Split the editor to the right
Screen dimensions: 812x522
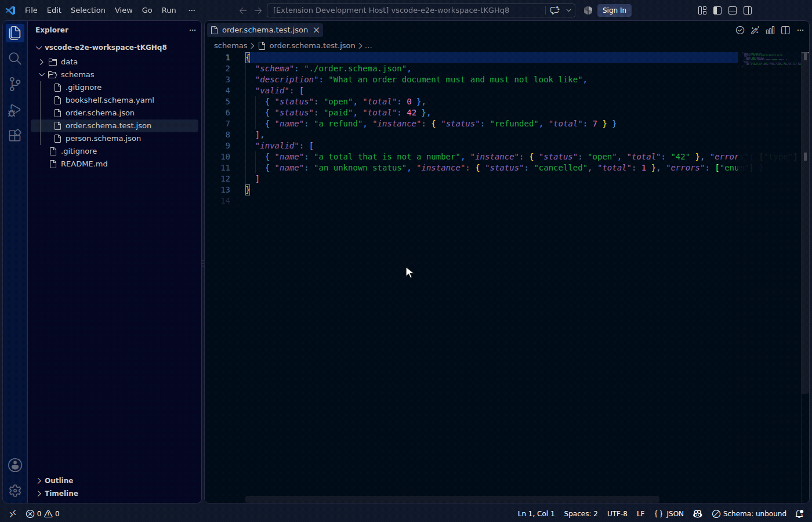tap(785, 30)
